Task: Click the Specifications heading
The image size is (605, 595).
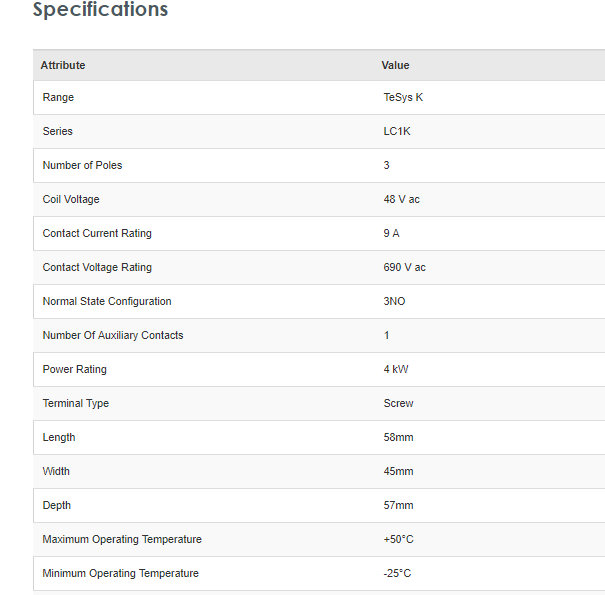Action: click(x=100, y=10)
